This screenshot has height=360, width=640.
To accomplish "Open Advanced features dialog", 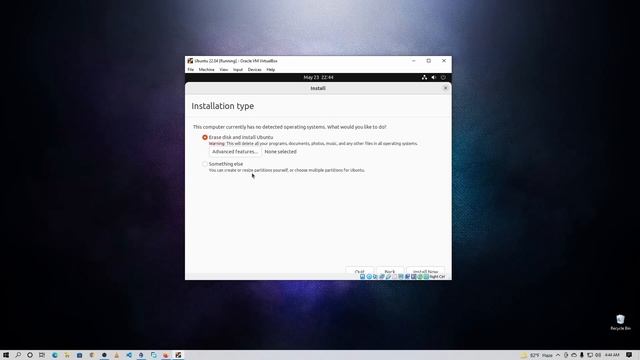I will [235, 152].
